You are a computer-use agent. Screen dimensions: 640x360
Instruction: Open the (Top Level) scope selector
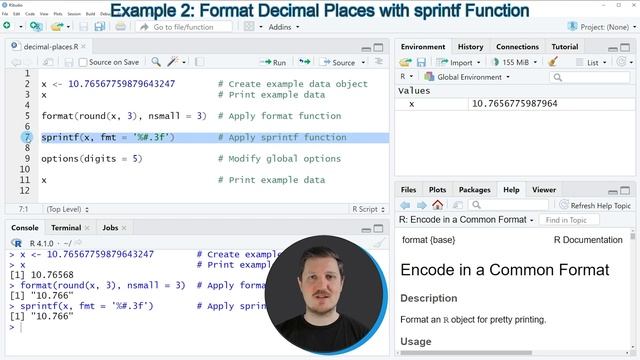[x=67, y=209]
